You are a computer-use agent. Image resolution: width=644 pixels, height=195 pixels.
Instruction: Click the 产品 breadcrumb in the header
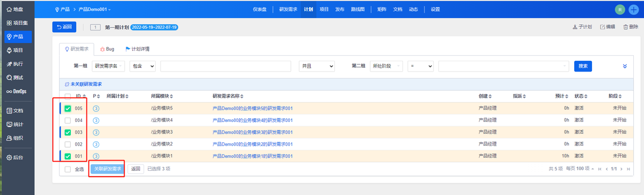[63, 10]
